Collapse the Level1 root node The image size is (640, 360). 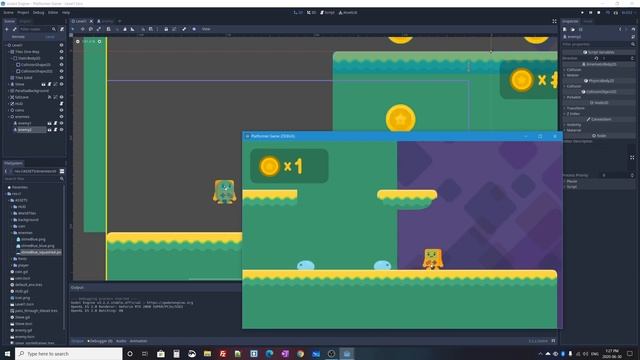6,45
